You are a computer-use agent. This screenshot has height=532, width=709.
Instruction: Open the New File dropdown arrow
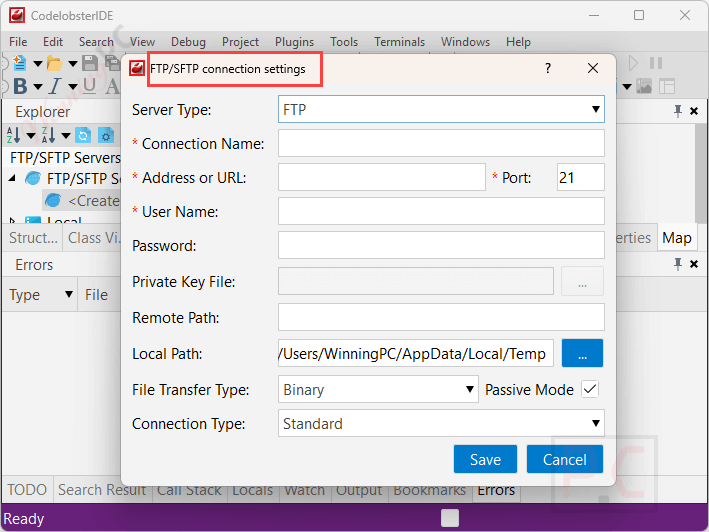tap(38, 64)
